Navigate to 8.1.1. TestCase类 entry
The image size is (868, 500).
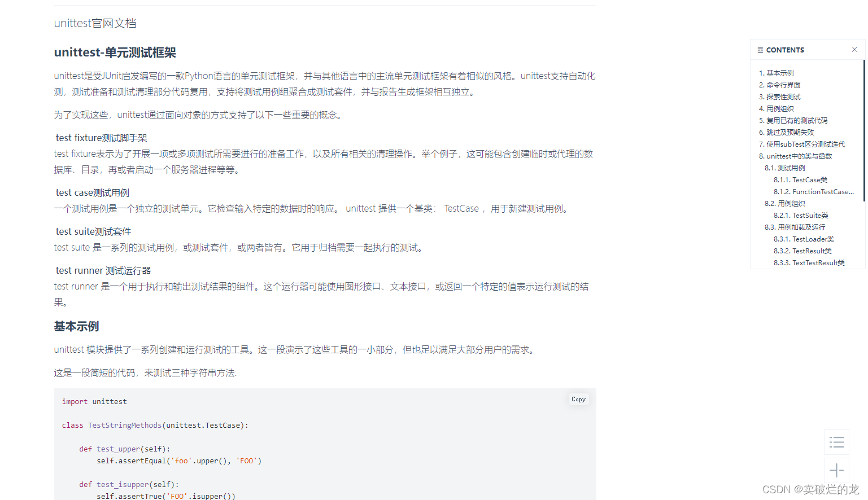tap(800, 179)
